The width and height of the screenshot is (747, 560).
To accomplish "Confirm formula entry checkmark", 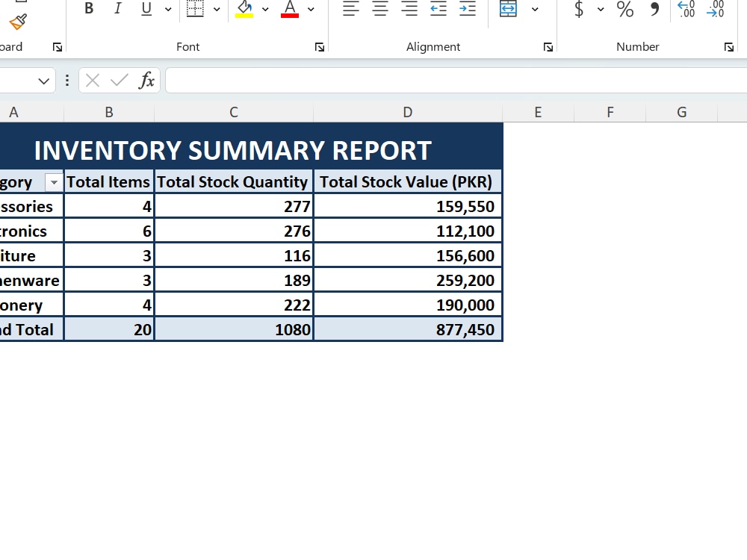I will click(x=119, y=81).
